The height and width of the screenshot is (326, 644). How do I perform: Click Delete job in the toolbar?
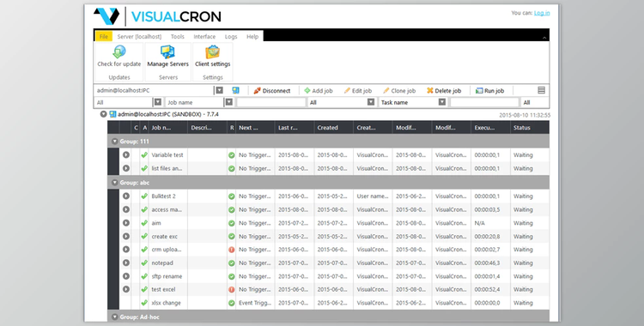(x=444, y=91)
